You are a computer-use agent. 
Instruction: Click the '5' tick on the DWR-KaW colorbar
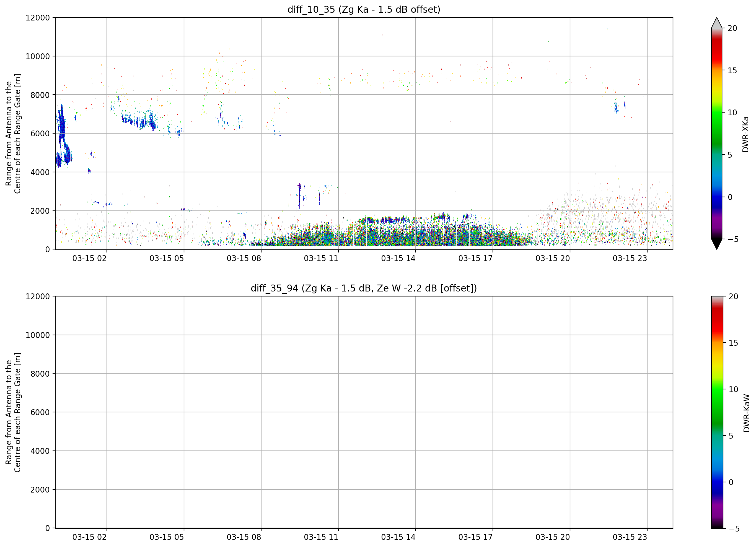tap(731, 436)
